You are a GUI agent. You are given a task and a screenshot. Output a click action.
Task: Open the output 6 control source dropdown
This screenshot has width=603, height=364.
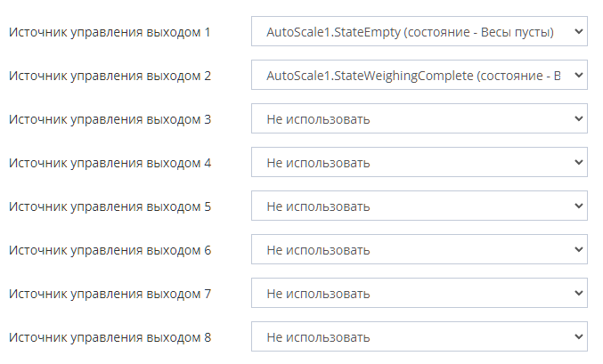click(419, 250)
